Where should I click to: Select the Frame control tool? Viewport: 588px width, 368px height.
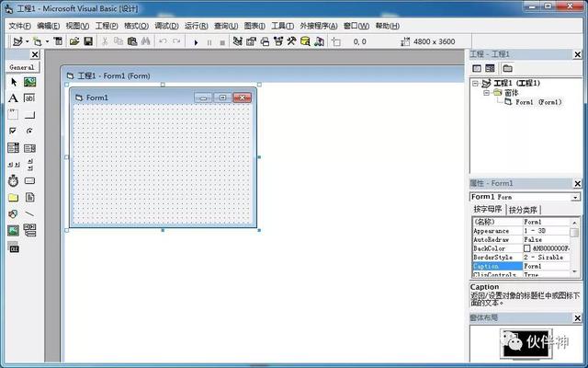tap(13, 114)
